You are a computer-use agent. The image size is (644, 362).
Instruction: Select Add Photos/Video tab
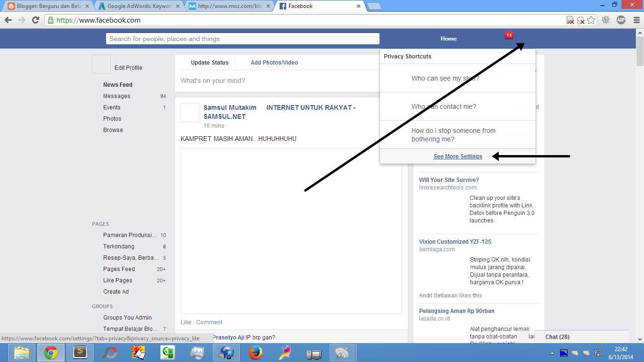click(274, 63)
